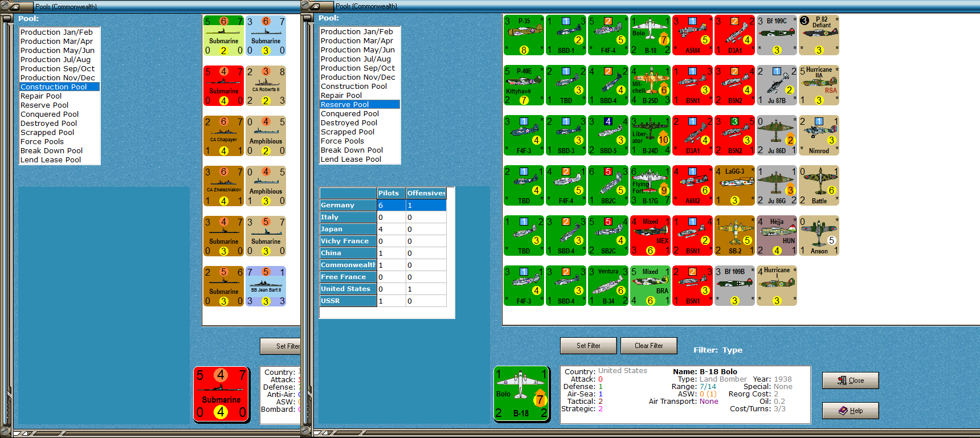The width and height of the screenshot is (980, 438).
Task: Click the B-18 Bolo bomber counter in grid
Action: coord(650,35)
